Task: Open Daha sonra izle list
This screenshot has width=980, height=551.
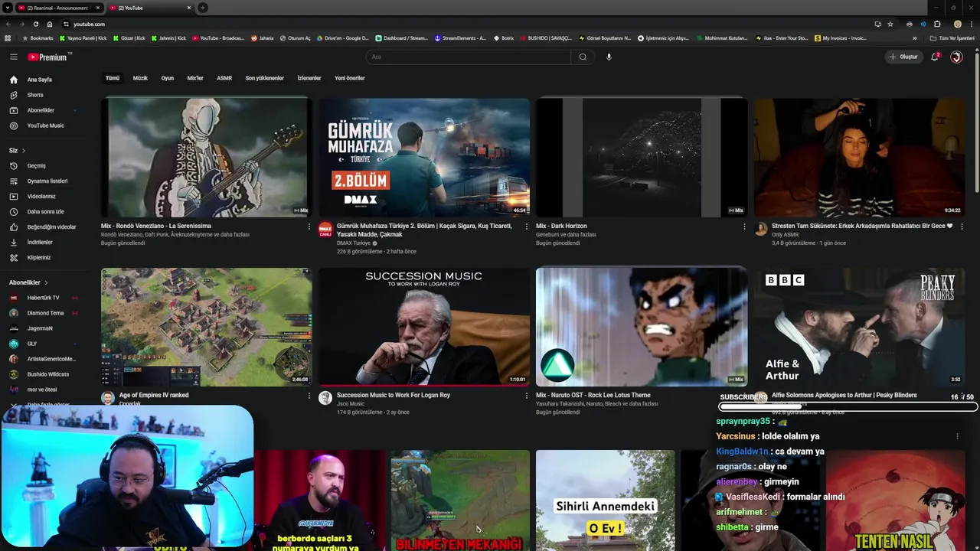Action: point(42,211)
